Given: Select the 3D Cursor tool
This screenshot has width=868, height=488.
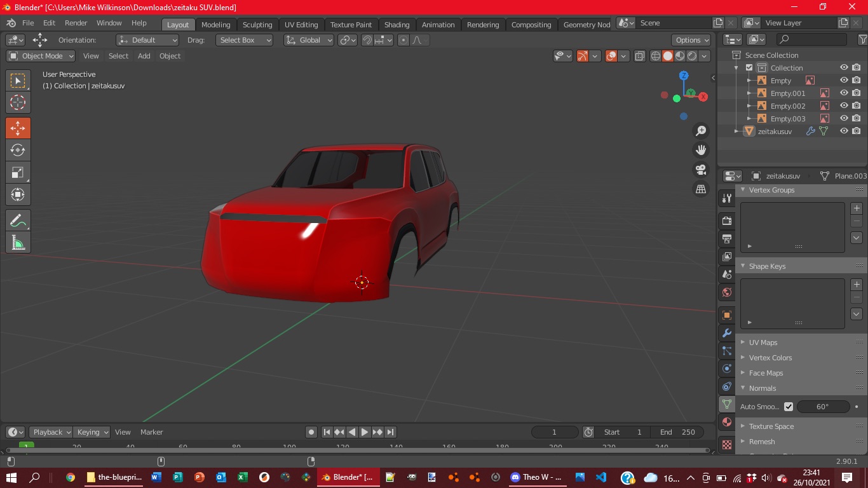Looking at the screenshot, I should (18, 102).
